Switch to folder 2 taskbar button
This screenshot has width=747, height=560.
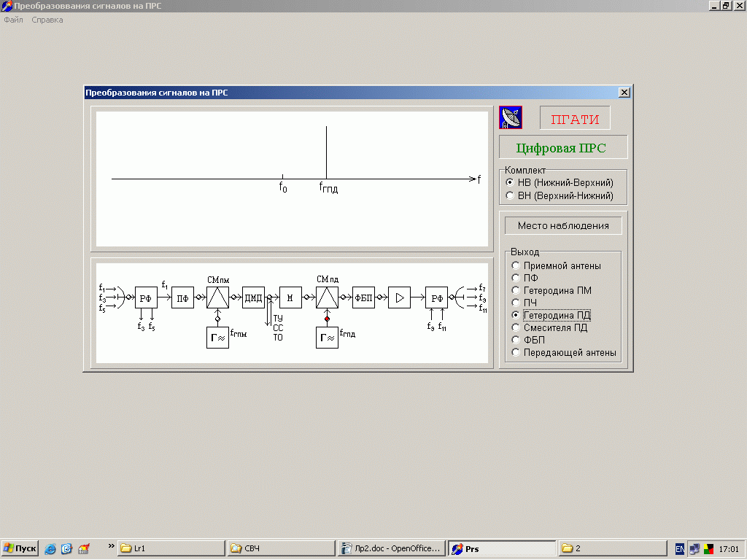(612, 548)
